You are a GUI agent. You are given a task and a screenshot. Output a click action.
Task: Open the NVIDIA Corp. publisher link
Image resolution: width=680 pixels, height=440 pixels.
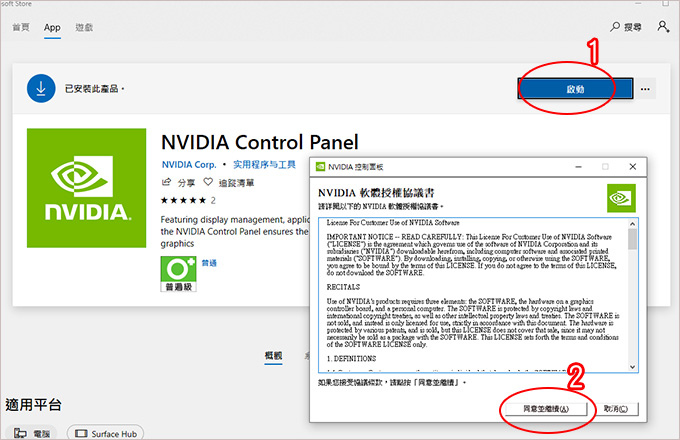189,165
